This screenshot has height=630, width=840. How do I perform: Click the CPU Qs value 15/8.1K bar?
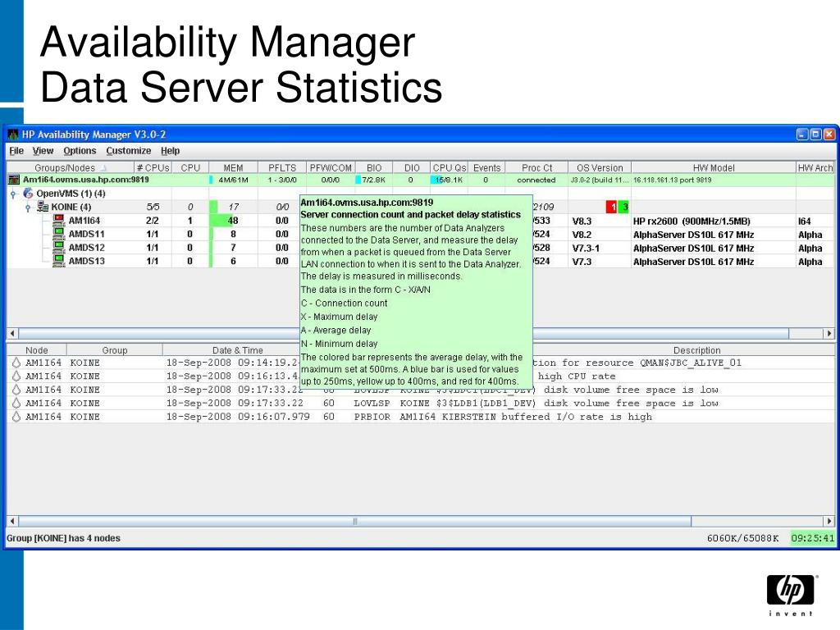[449, 180]
